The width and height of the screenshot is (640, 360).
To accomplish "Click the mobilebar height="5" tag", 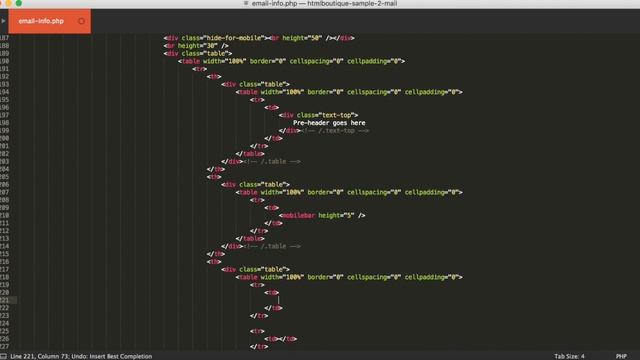I will [322, 216].
